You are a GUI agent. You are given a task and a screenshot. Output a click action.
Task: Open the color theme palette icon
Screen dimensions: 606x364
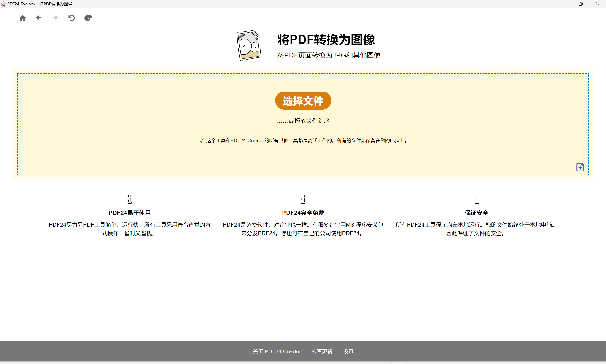click(88, 18)
